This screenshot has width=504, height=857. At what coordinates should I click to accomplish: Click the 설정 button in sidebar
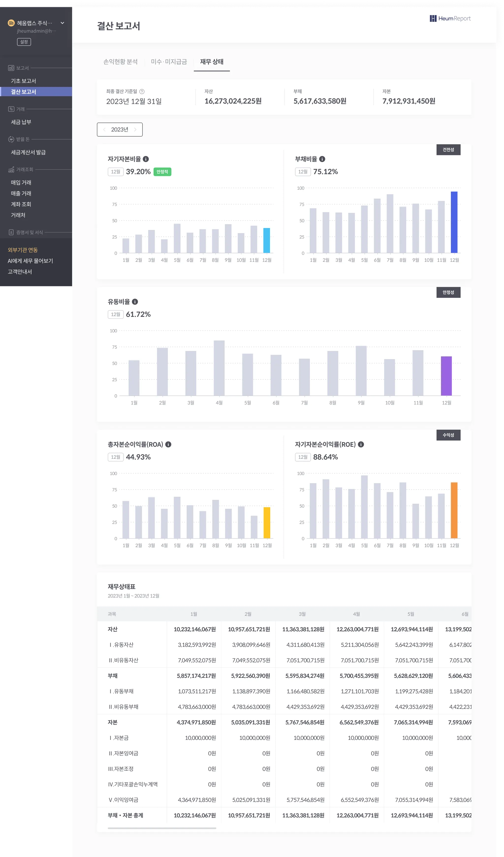[24, 42]
